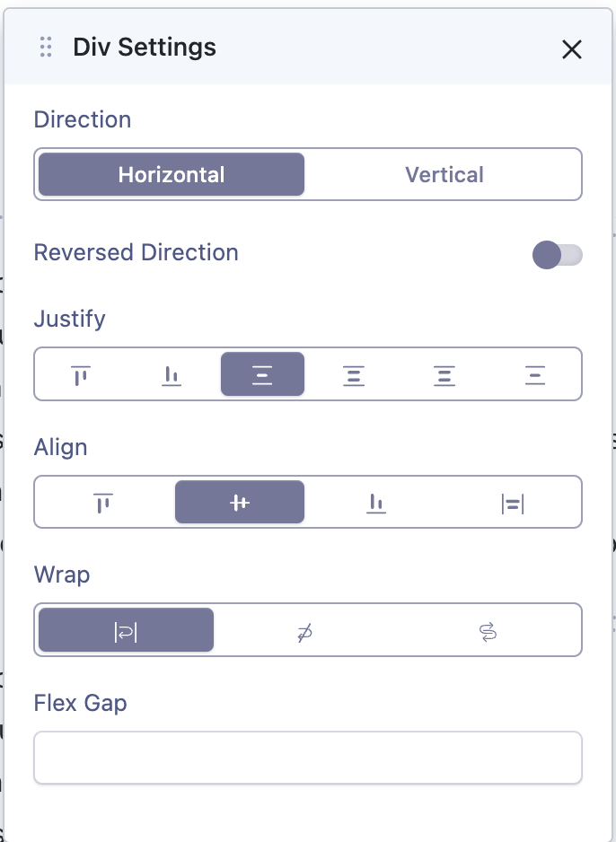Viewport: 616px width, 842px height.
Task: Select the last Justify space-evenly icon
Action: (535, 374)
